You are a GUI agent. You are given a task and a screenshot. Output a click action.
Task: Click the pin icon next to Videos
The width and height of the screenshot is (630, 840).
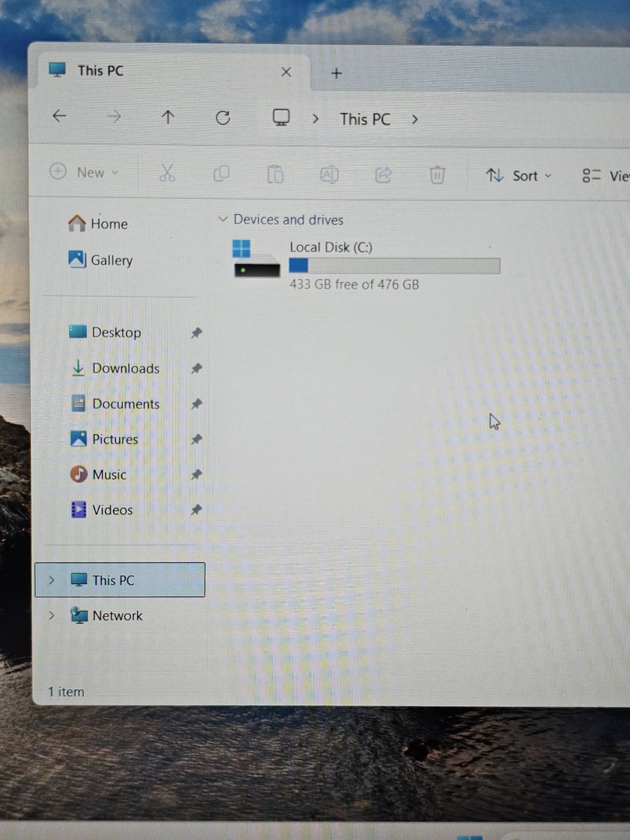(x=196, y=510)
